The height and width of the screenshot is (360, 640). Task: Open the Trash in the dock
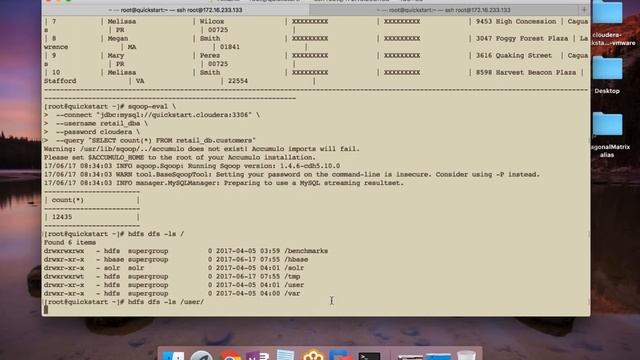[x=466, y=355]
